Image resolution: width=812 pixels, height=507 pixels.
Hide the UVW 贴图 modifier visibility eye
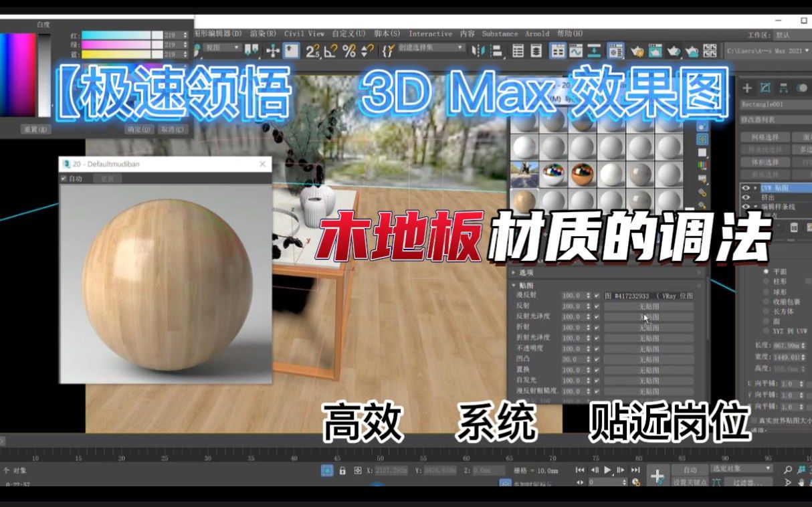[x=746, y=187]
